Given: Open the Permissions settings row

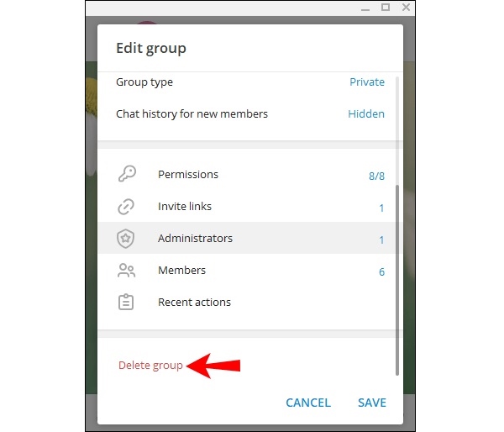Looking at the screenshot, I should [x=187, y=175].
